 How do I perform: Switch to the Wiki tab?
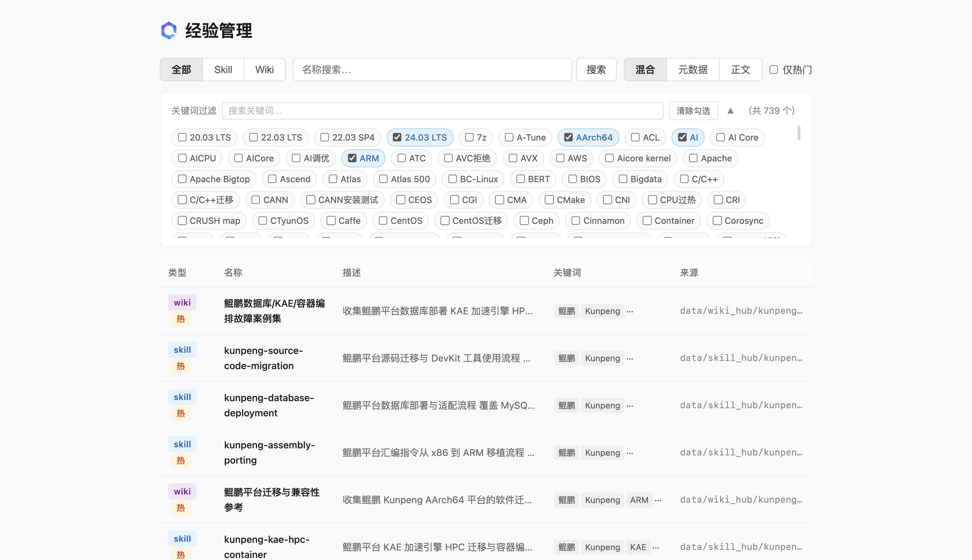point(264,70)
